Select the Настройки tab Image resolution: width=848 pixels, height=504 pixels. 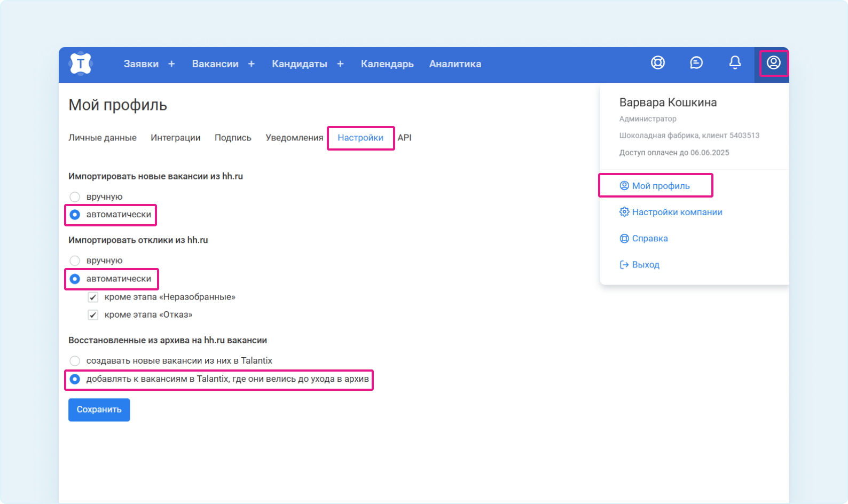coord(360,138)
